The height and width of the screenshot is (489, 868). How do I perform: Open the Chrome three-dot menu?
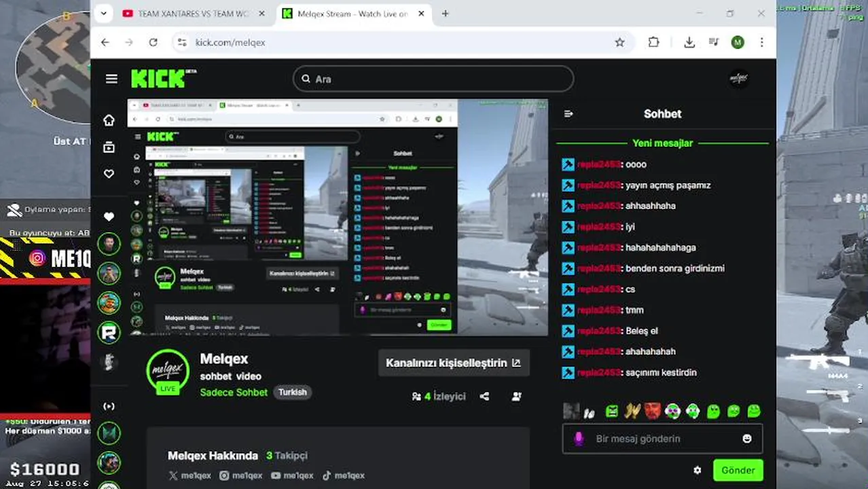click(x=762, y=42)
